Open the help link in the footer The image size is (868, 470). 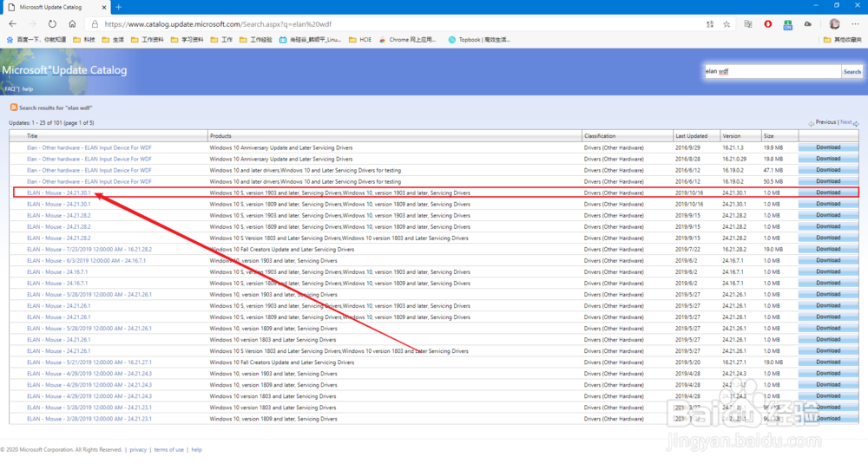(x=196, y=449)
